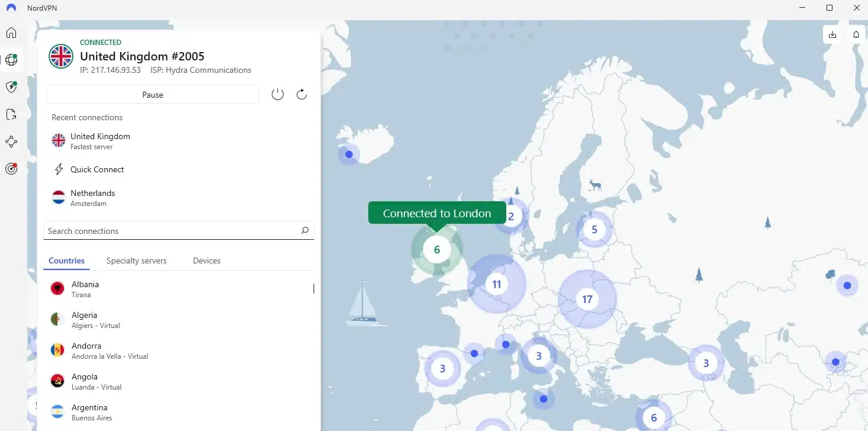The height and width of the screenshot is (431, 868).
Task: Switch to the Specialty servers tab
Action: tap(137, 260)
